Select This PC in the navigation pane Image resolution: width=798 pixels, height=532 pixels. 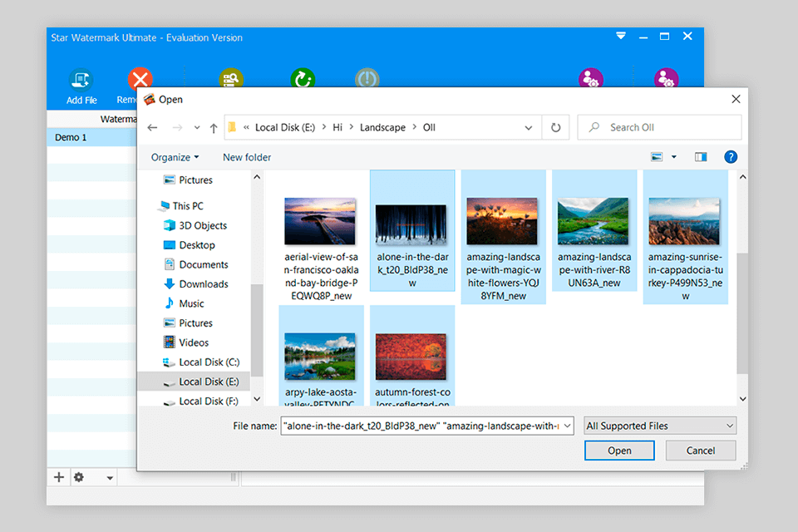187,205
